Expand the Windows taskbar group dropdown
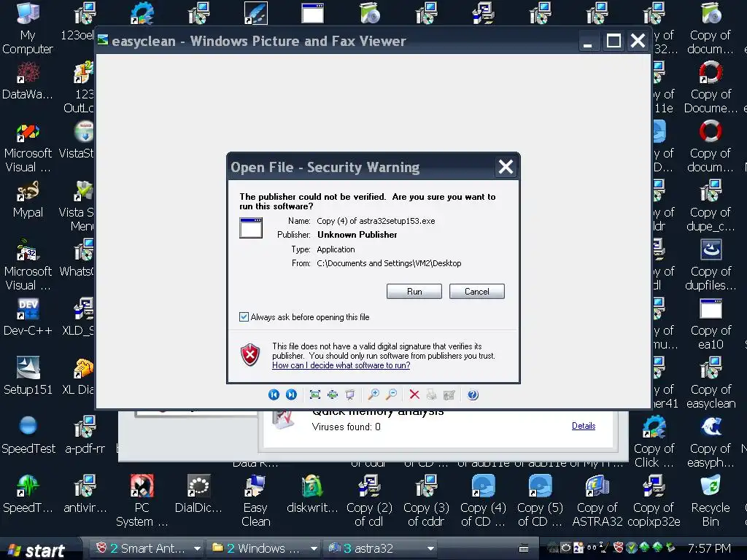The width and height of the screenshot is (747, 560). click(314, 548)
